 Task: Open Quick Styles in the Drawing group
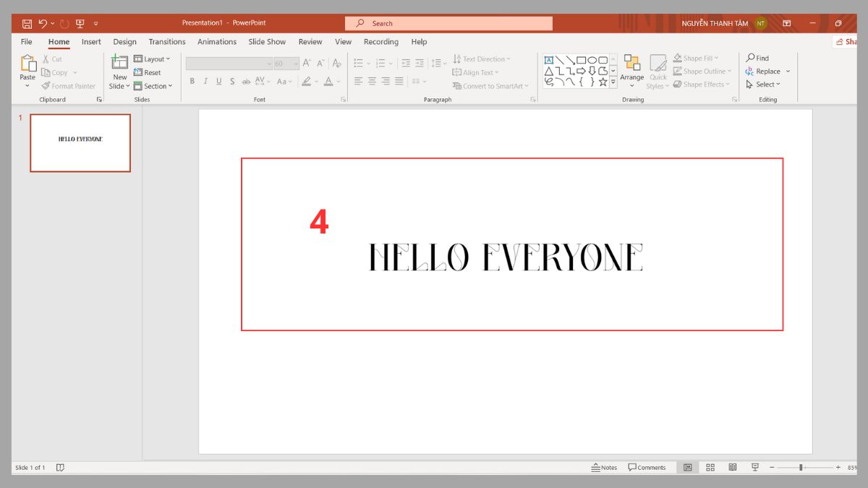click(658, 71)
